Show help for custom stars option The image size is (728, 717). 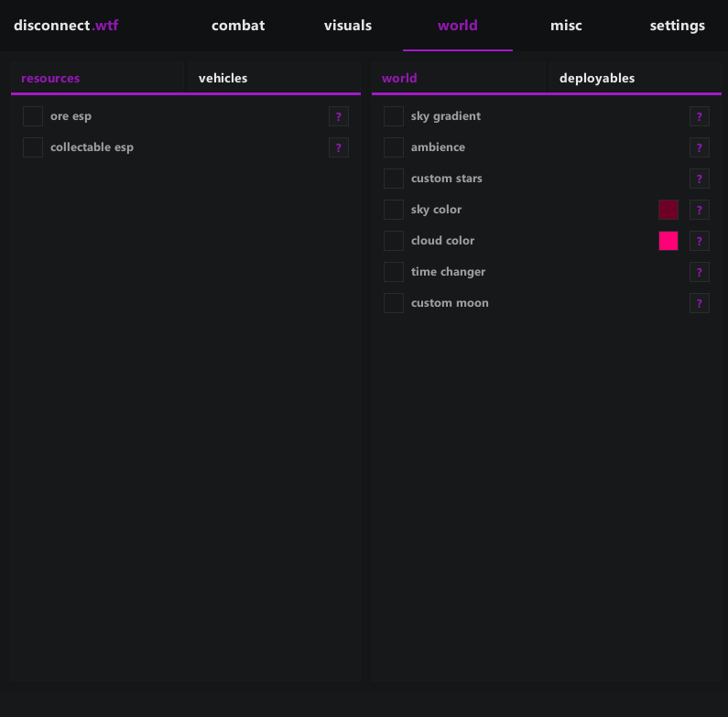[700, 179]
